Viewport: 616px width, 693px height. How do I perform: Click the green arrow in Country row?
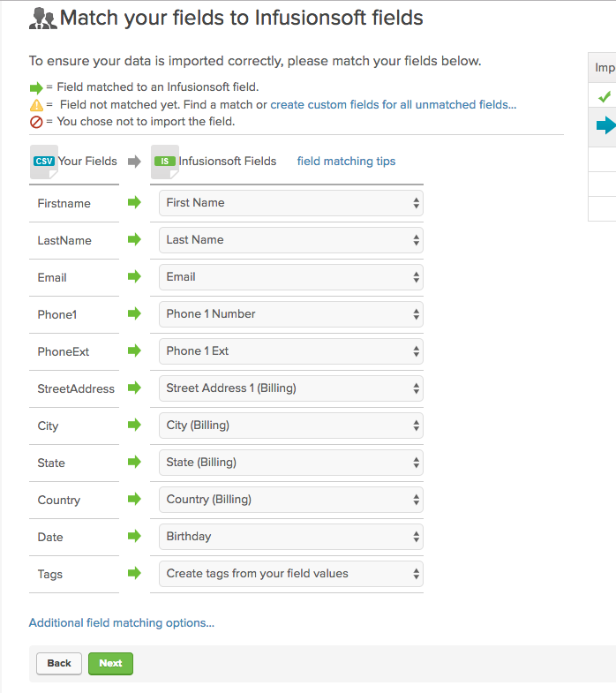(x=134, y=500)
